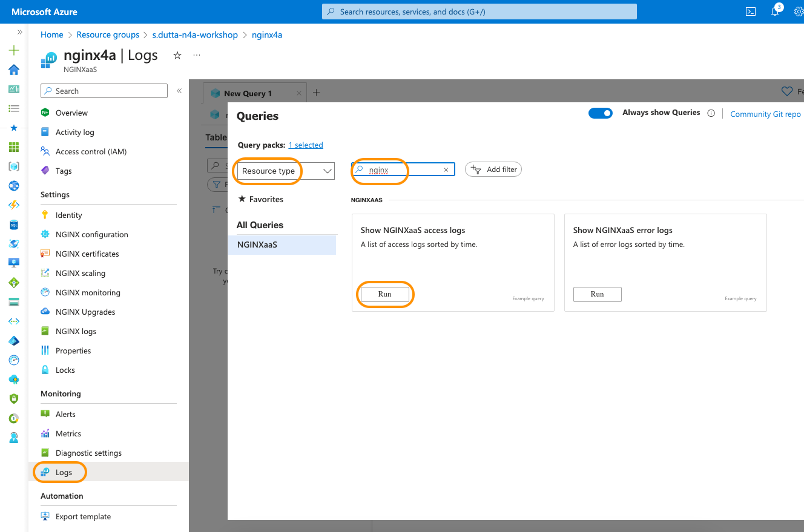Open All services list icon in sidebar
This screenshot has width=804, height=532.
(14, 108)
